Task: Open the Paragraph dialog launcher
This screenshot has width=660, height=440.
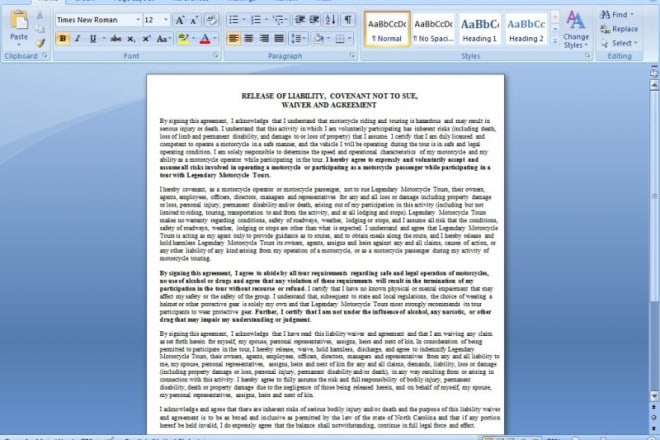Action: pyautogui.click(x=352, y=56)
